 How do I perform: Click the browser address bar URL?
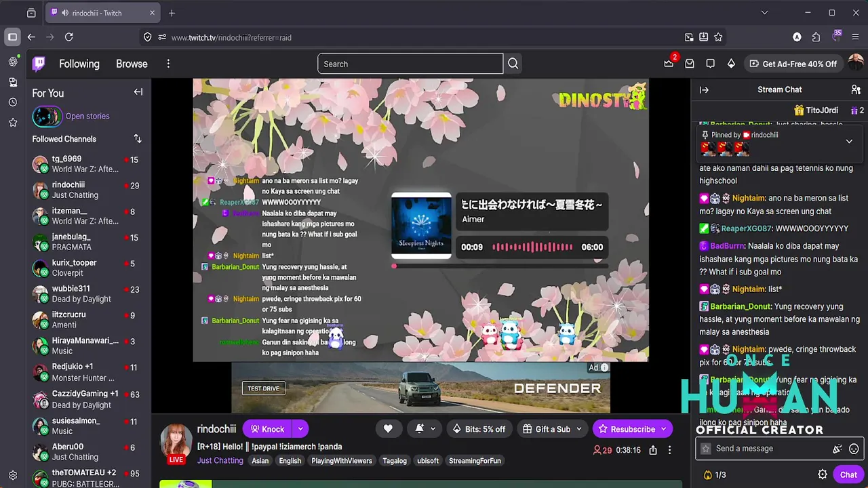pyautogui.click(x=231, y=37)
